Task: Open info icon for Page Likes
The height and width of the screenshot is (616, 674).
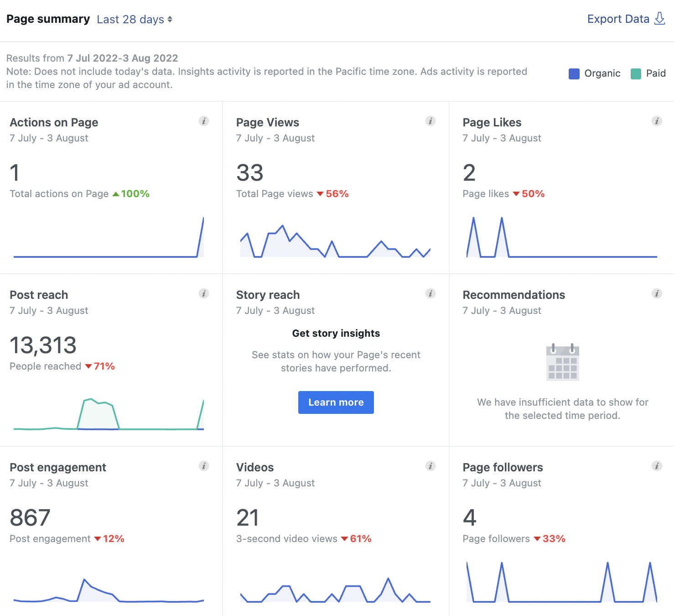Action: coord(657,121)
